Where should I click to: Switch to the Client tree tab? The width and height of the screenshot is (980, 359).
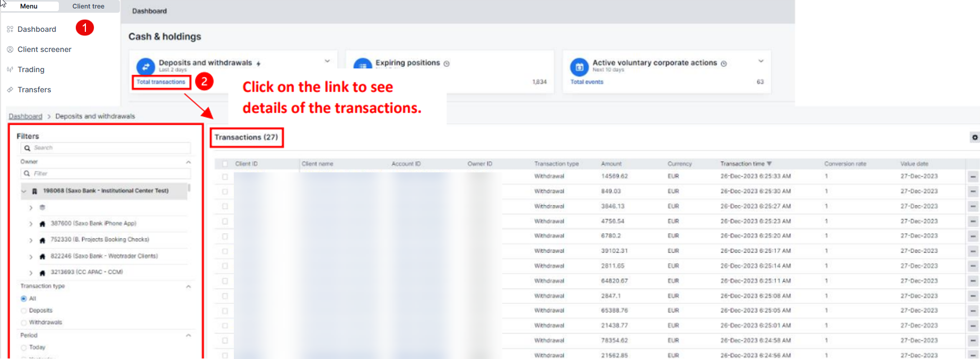click(x=88, y=6)
